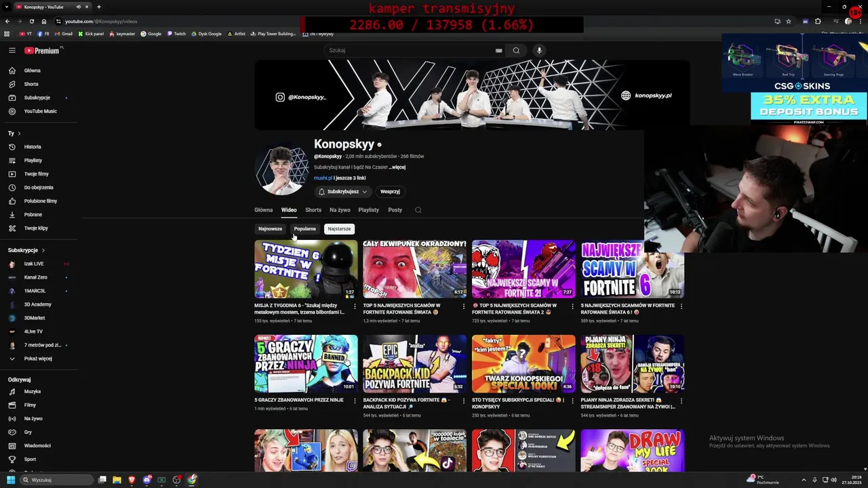The image size is (868, 488).
Task: Open Muzyka under Odkrywaj
Action: pos(32,391)
